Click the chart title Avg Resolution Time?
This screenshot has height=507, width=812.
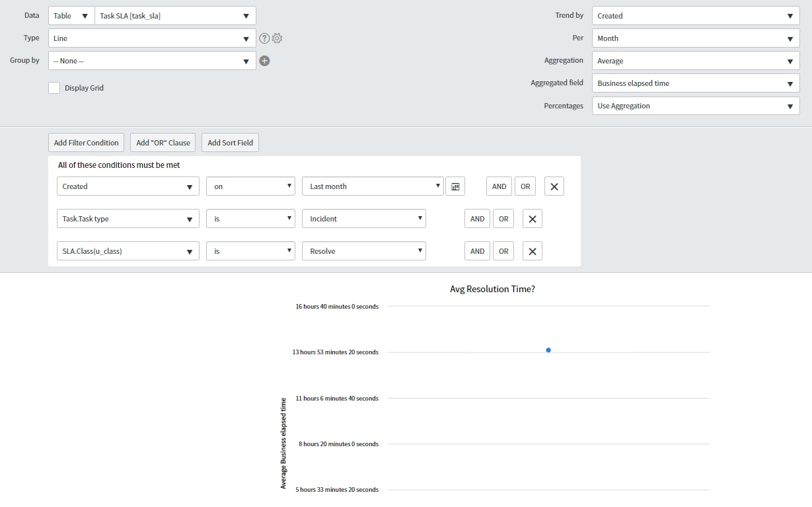492,289
